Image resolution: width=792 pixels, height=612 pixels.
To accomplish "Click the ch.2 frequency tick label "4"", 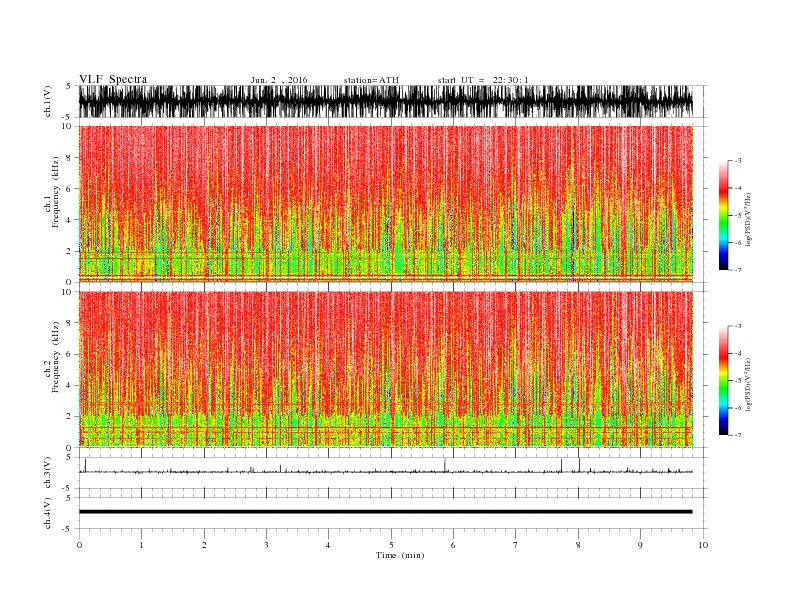I will click(69, 386).
